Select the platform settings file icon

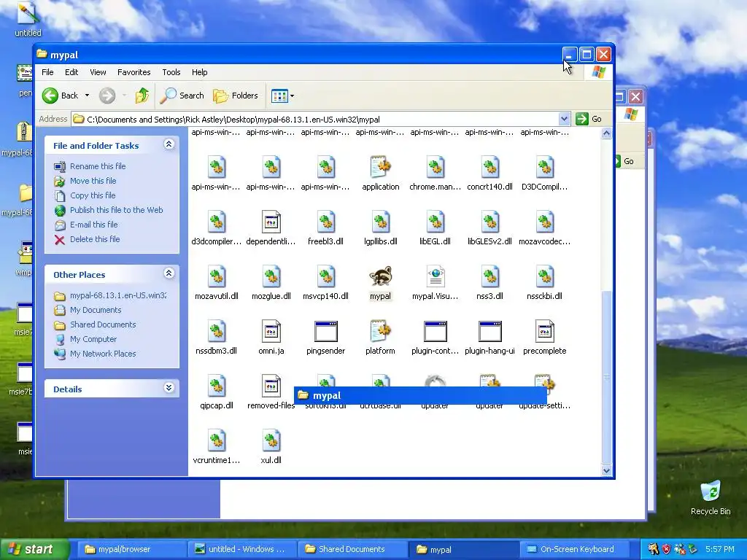point(380,332)
